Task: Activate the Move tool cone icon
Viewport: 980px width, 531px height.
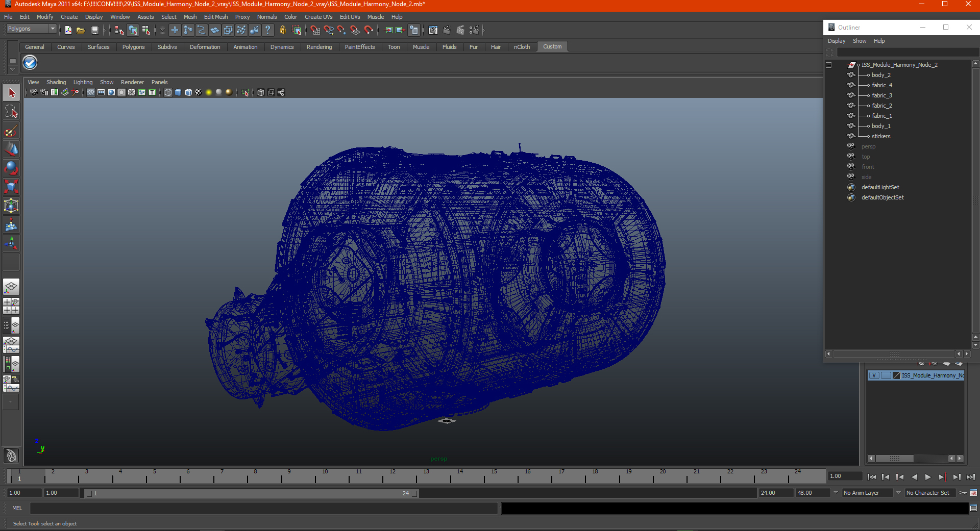Action: [11, 149]
